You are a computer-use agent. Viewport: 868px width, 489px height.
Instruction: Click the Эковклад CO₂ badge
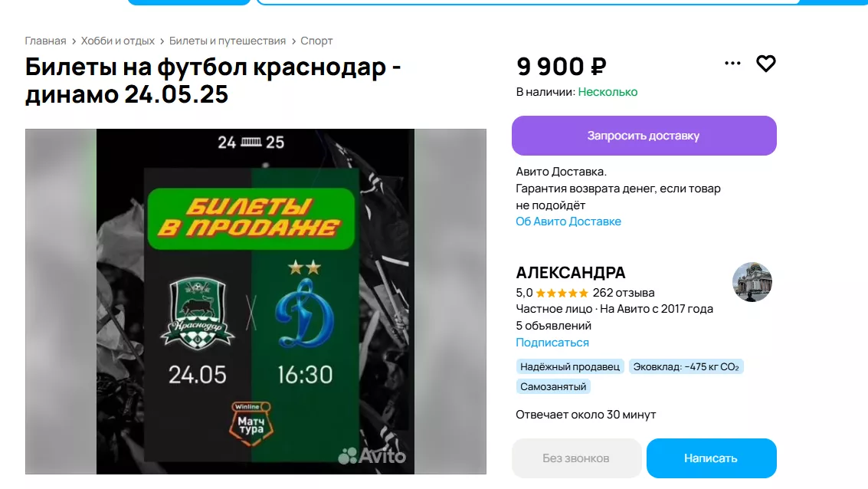[686, 366]
